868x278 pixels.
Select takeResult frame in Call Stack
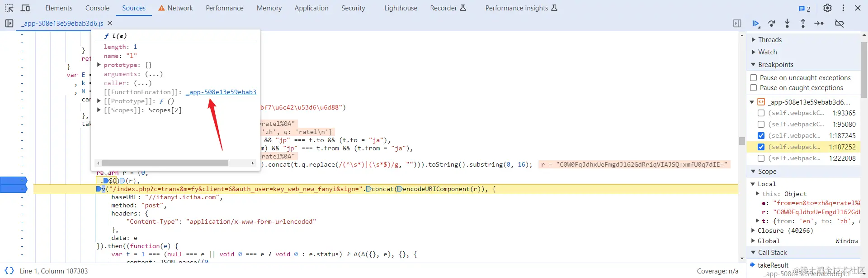[773, 265]
